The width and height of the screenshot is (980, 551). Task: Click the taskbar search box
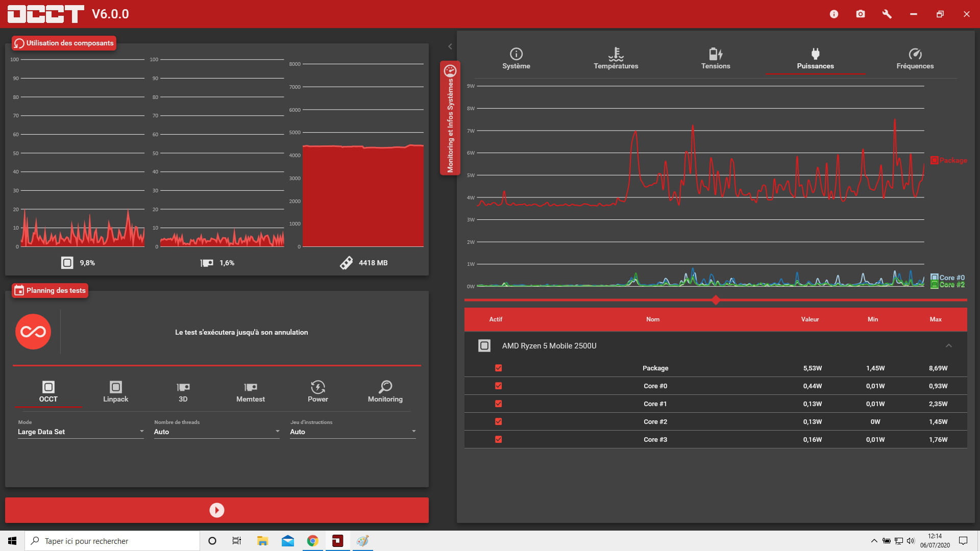click(x=112, y=541)
